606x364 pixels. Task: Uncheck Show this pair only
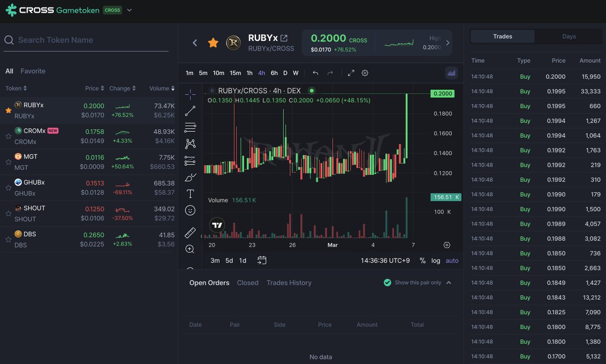[387, 283]
